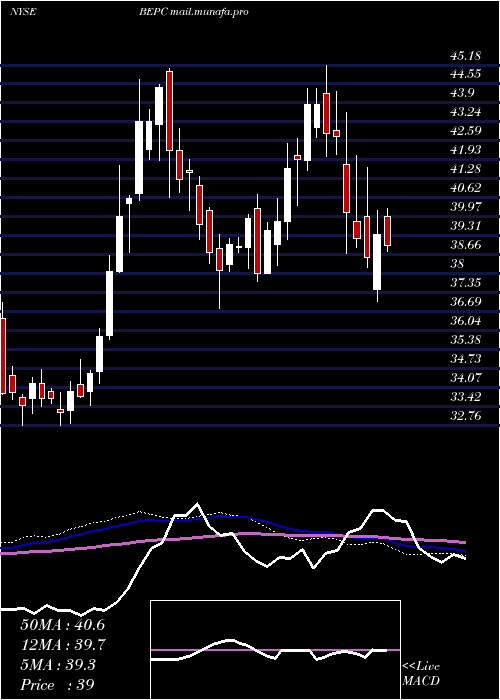The image size is (500, 700).
Task: Click the 41.93 price axis label
Action: (x=466, y=150)
